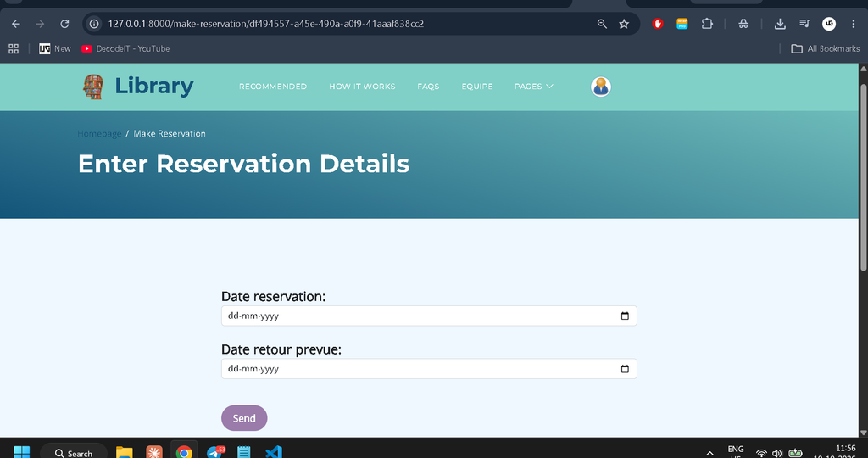Open Telegram from the taskbar

[215, 452]
